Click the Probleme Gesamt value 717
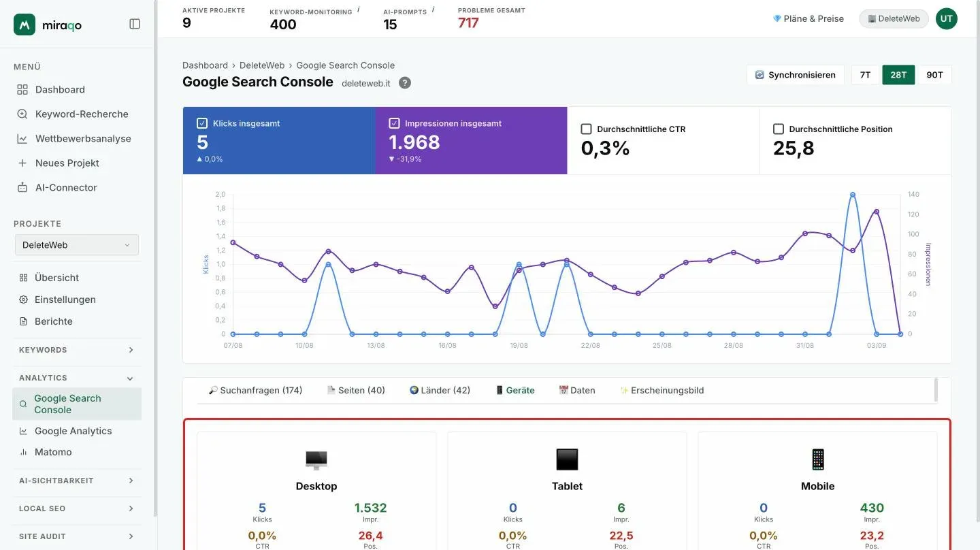Image resolution: width=980 pixels, height=550 pixels. pyautogui.click(x=468, y=23)
